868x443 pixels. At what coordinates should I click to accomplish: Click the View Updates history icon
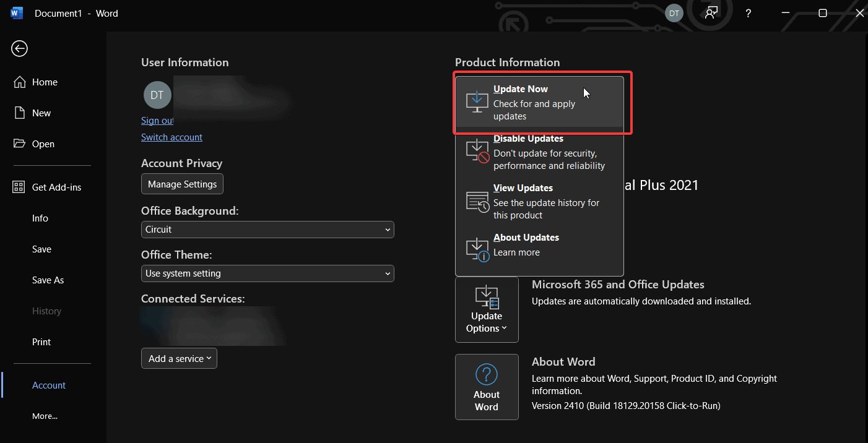click(477, 202)
